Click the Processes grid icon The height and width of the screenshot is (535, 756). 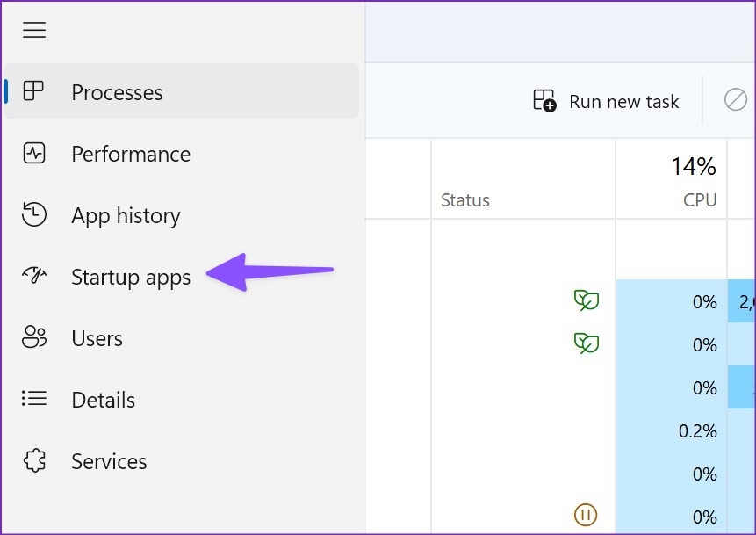[34, 91]
